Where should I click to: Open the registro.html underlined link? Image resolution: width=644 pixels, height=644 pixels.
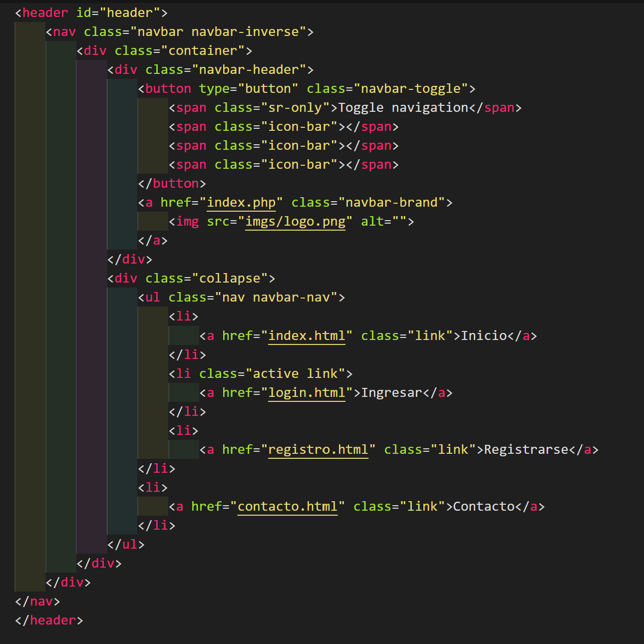[318, 450]
